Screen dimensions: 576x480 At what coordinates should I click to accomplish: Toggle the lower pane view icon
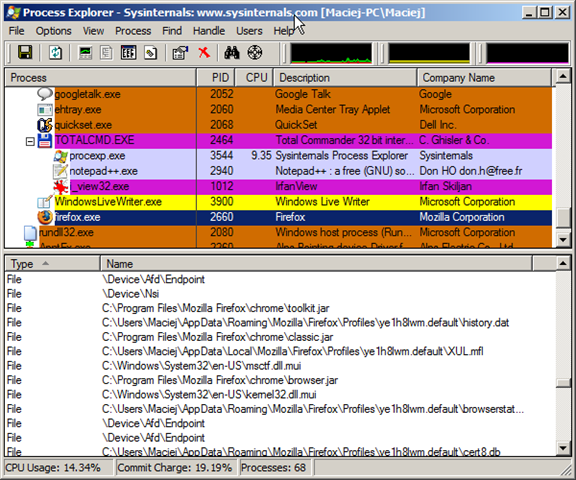tap(129, 53)
